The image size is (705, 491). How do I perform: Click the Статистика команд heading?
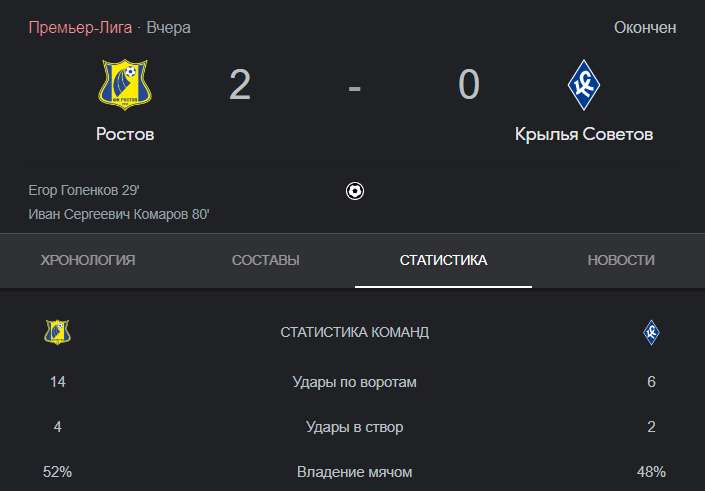click(355, 332)
